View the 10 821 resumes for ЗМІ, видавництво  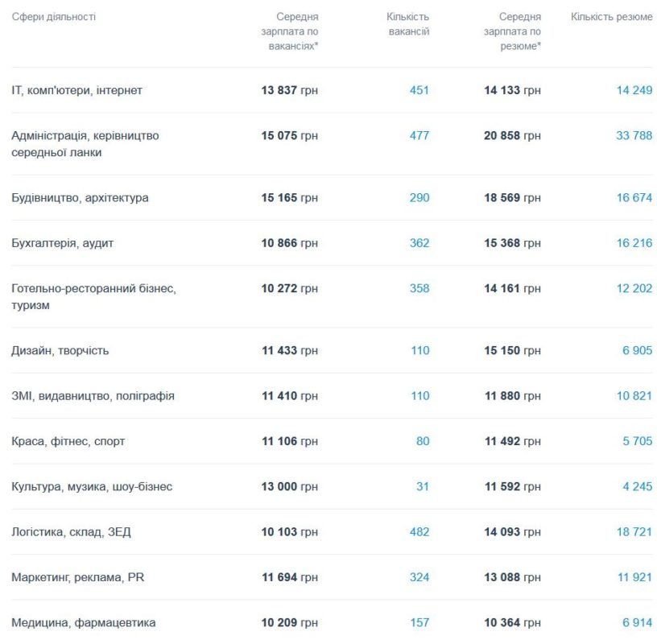(x=634, y=396)
